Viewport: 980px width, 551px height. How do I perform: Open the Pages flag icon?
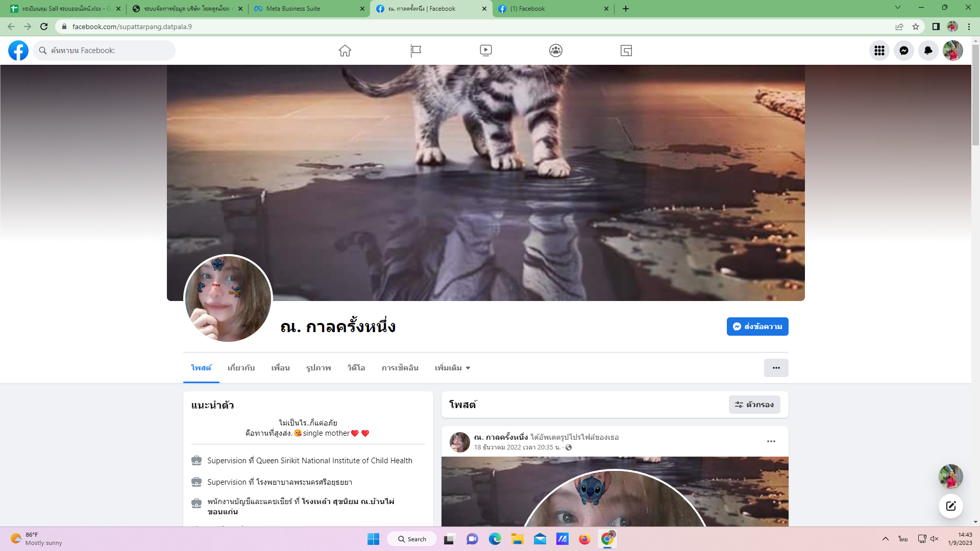(x=415, y=51)
